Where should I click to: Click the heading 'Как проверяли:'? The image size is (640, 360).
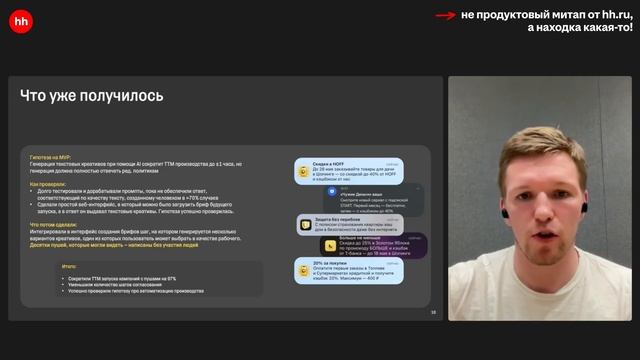47,184
